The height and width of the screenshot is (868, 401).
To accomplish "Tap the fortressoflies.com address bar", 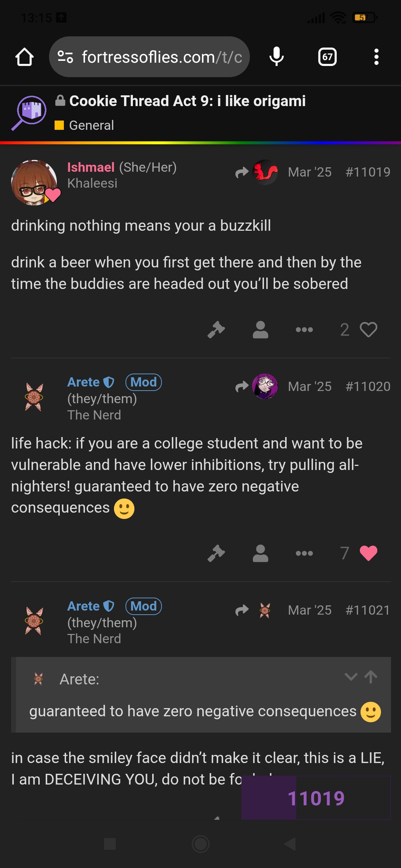I will tap(162, 57).
